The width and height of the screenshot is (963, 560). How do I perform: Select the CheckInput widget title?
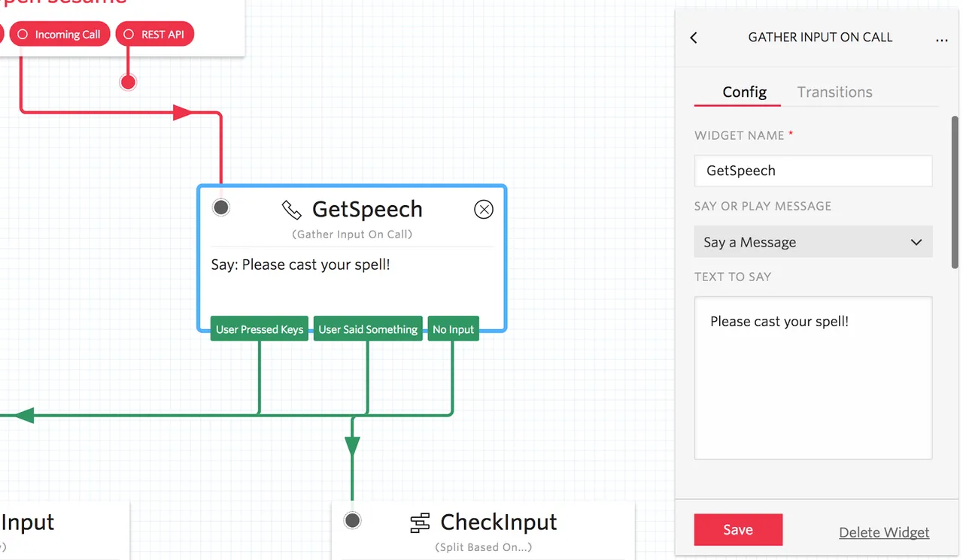tap(499, 522)
